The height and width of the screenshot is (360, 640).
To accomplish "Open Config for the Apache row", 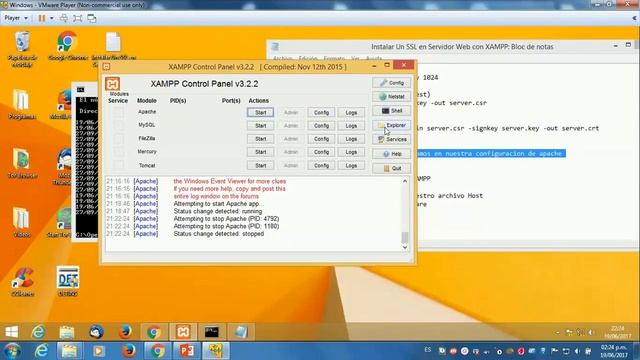I will [321, 112].
